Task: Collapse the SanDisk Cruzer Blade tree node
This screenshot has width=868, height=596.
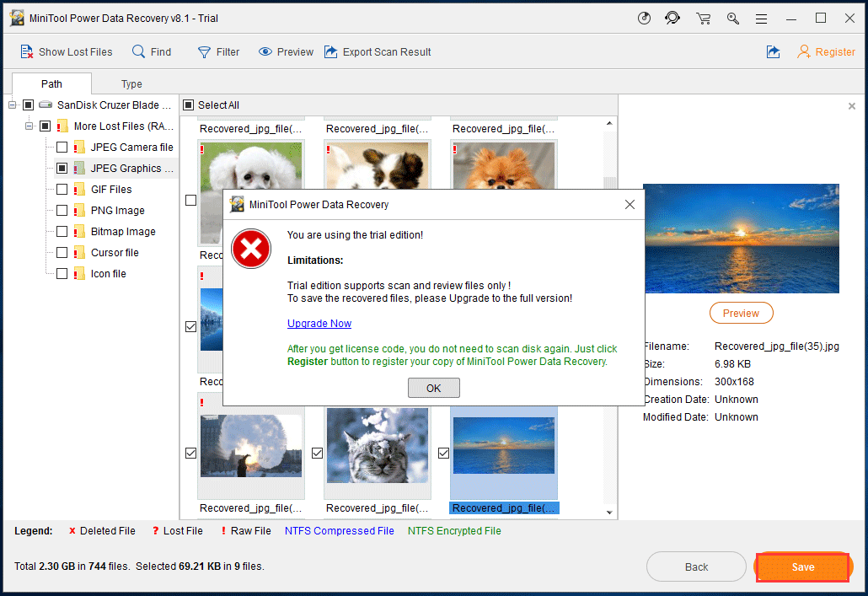Action: click(13, 105)
